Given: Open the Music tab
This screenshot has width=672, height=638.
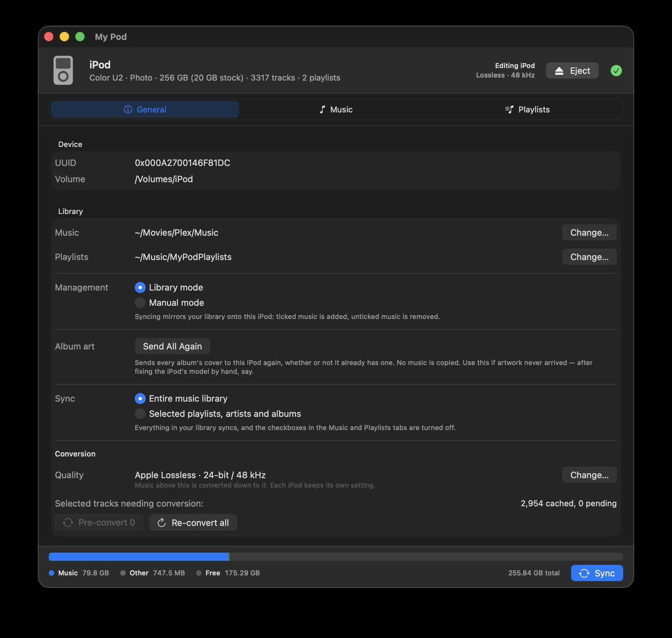Looking at the screenshot, I should 336,109.
